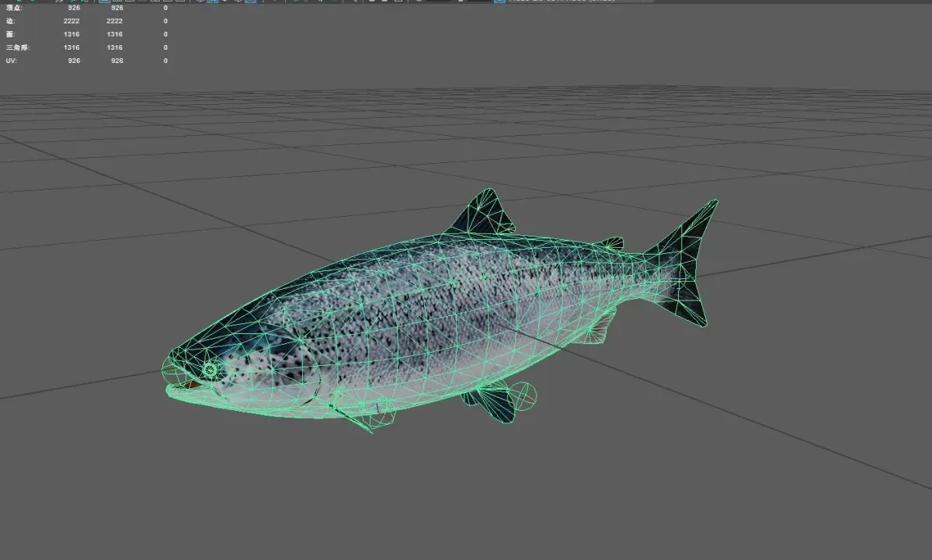The height and width of the screenshot is (560, 932).
Task: Click the 面 label in the poly count HUD
Action: [x=10, y=34]
